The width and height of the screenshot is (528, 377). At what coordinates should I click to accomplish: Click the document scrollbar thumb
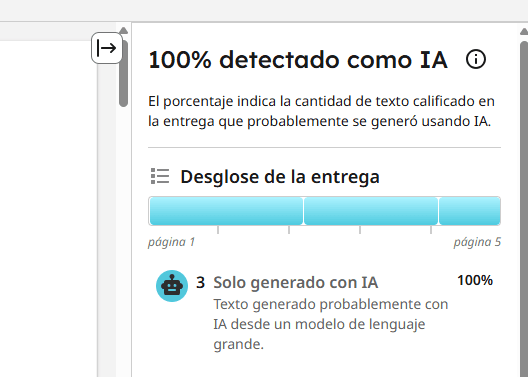[x=124, y=73]
